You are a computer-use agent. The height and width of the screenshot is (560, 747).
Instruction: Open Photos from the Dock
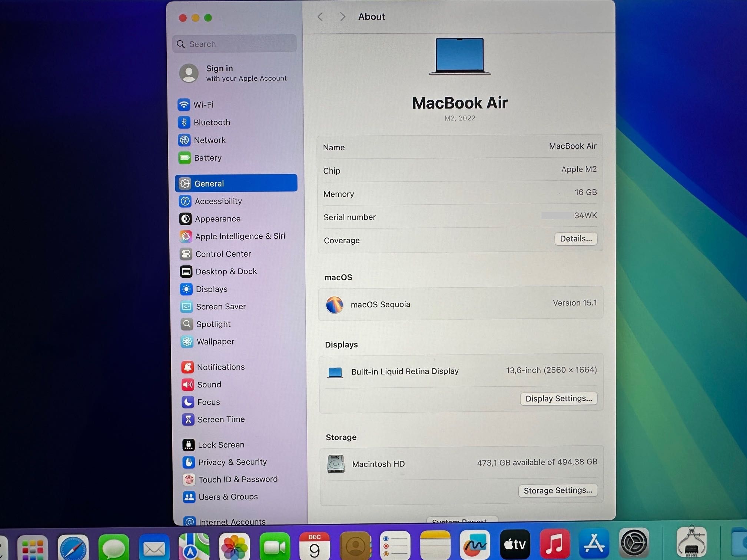tap(234, 547)
